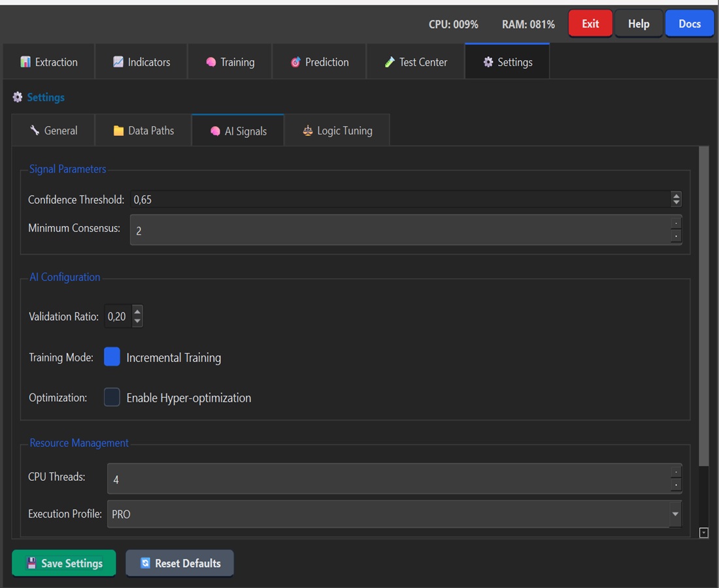Click the Validation Ratio up arrow

(137, 312)
